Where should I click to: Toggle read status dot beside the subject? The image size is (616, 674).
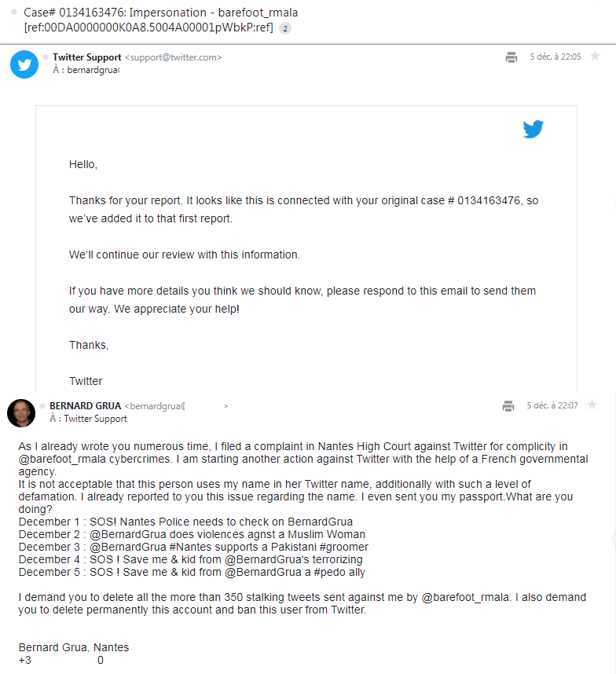point(14,13)
